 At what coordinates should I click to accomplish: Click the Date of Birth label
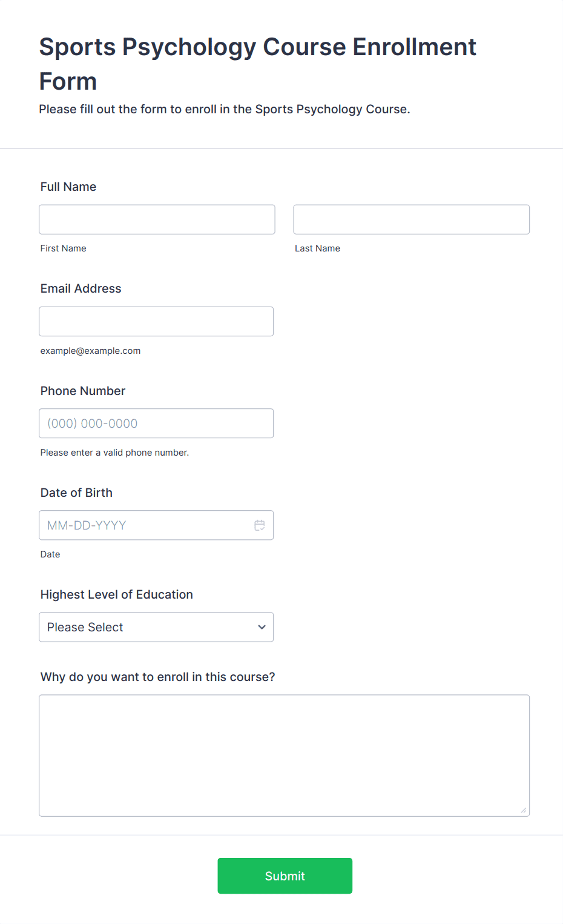coord(76,493)
